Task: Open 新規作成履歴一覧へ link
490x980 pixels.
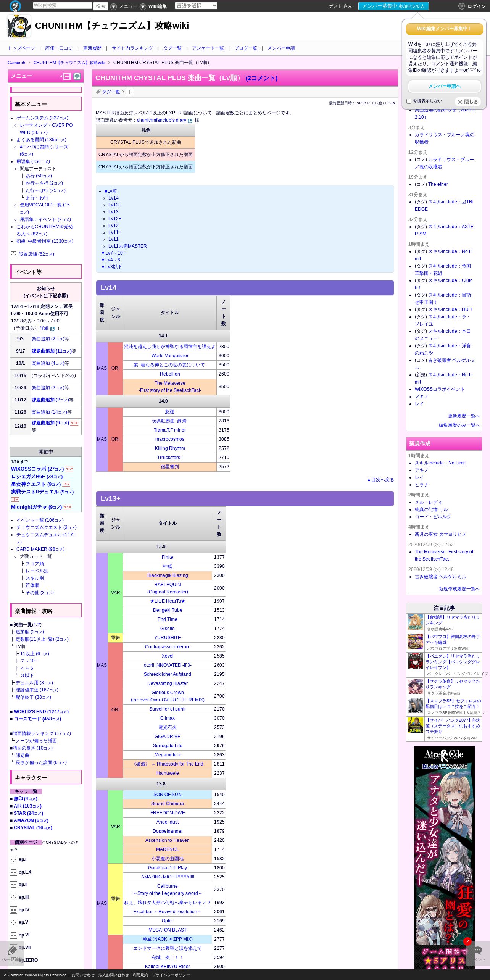Action: pos(459,589)
